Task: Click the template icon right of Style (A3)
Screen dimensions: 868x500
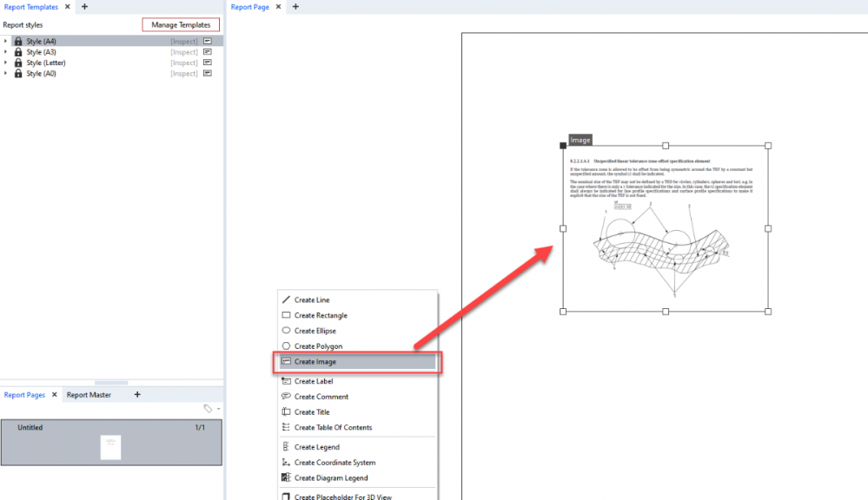Action: pyautogui.click(x=208, y=52)
